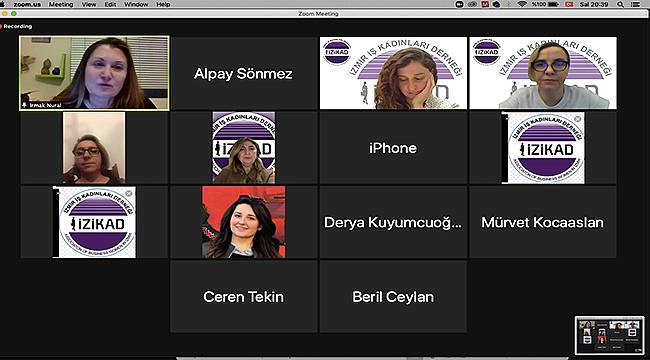Click the Zoom camera status icon in menu bar
Screen dimensions: 650x360
[x=459, y=4]
